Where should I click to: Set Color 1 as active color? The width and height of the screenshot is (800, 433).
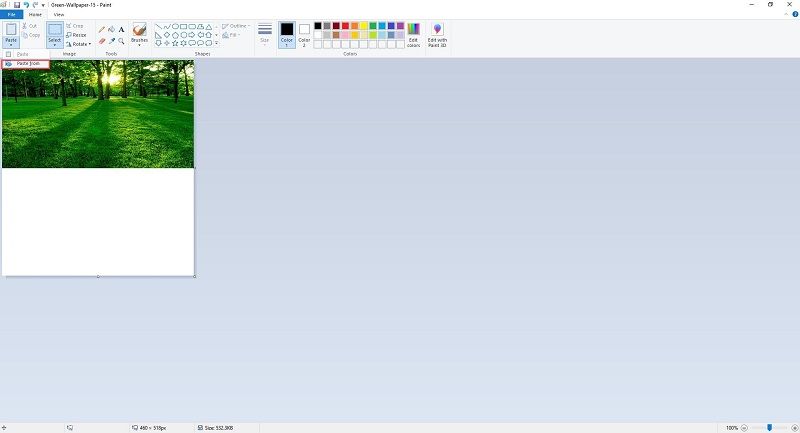click(287, 33)
